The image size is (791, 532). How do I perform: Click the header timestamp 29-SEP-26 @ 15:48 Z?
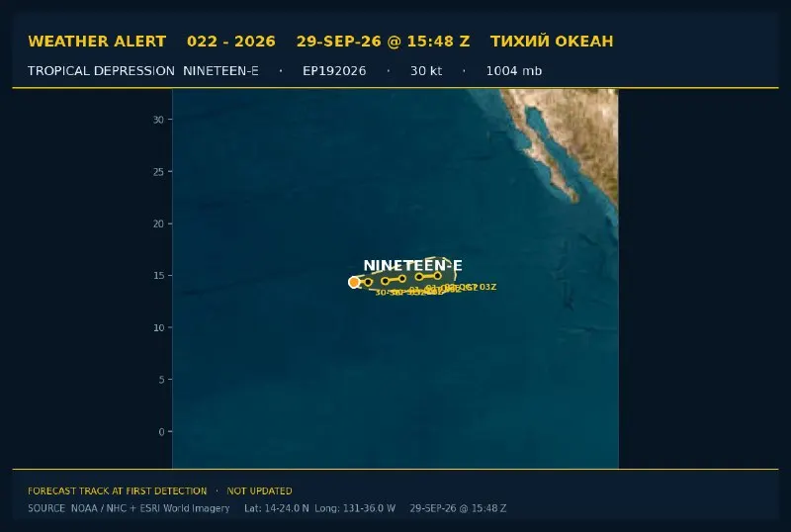(383, 42)
